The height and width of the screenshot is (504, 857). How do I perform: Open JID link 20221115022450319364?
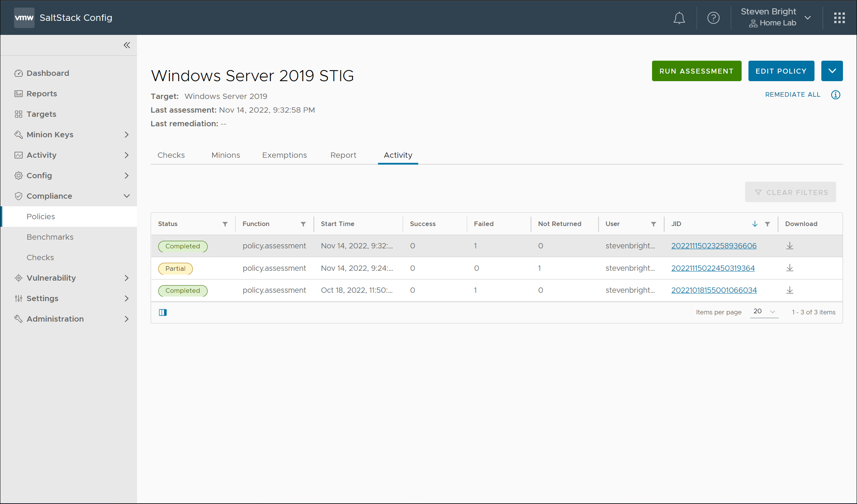713,268
